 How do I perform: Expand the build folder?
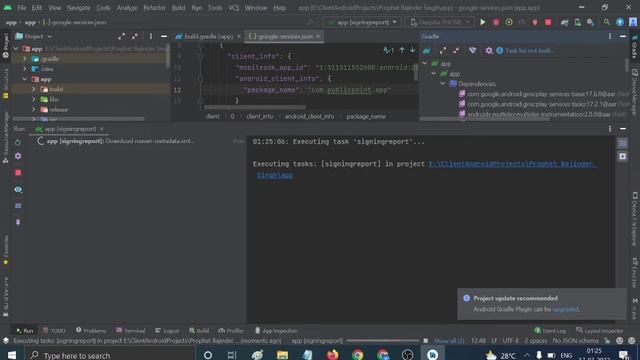point(34,89)
